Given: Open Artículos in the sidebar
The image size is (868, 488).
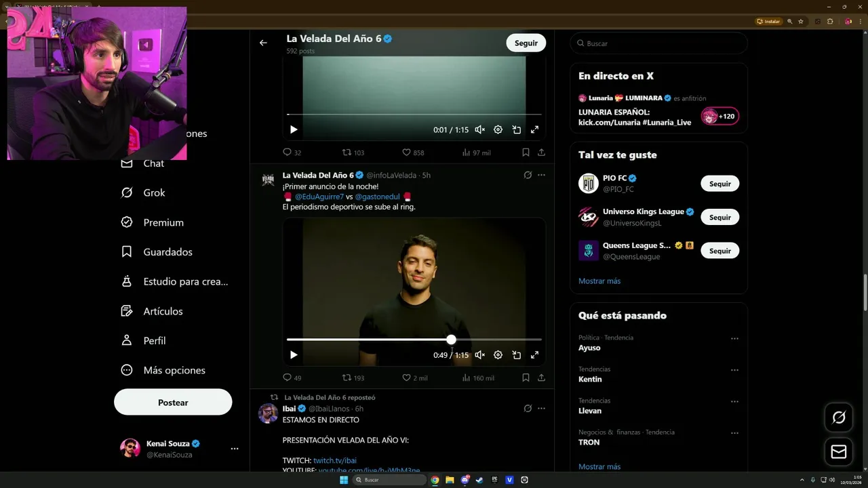Looking at the screenshot, I should tap(152, 311).
